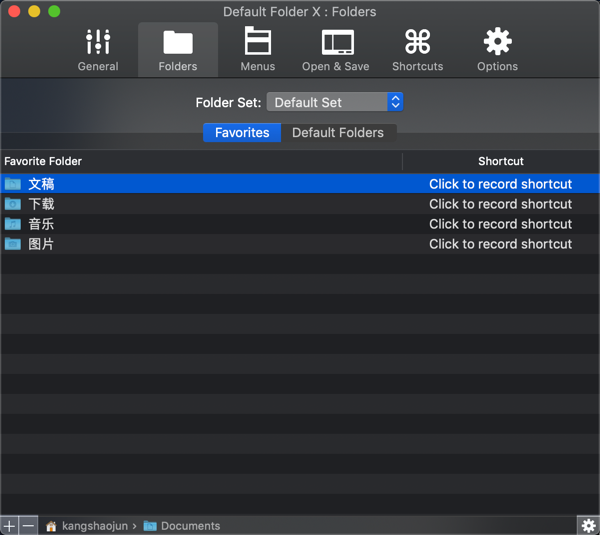Open the General preferences pane
This screenshot has height=535, width=600.
(x=98, y=50)
